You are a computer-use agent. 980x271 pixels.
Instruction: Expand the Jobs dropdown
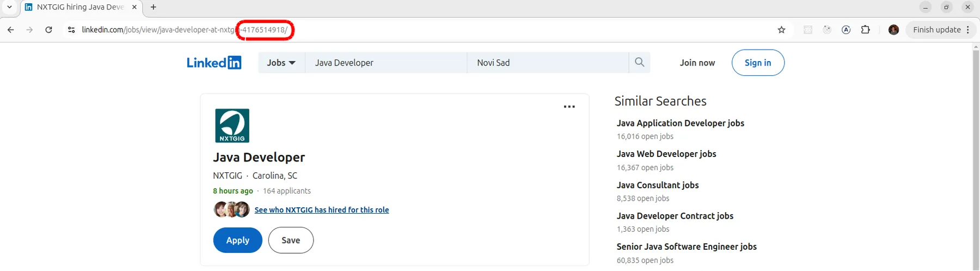pyautogui.click(x=281, y=63)
